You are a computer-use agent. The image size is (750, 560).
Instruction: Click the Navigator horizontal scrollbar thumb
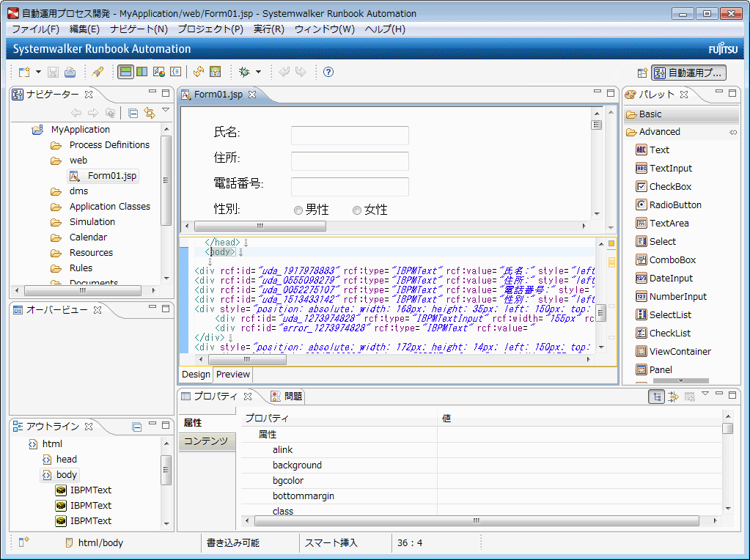[83, 291]
